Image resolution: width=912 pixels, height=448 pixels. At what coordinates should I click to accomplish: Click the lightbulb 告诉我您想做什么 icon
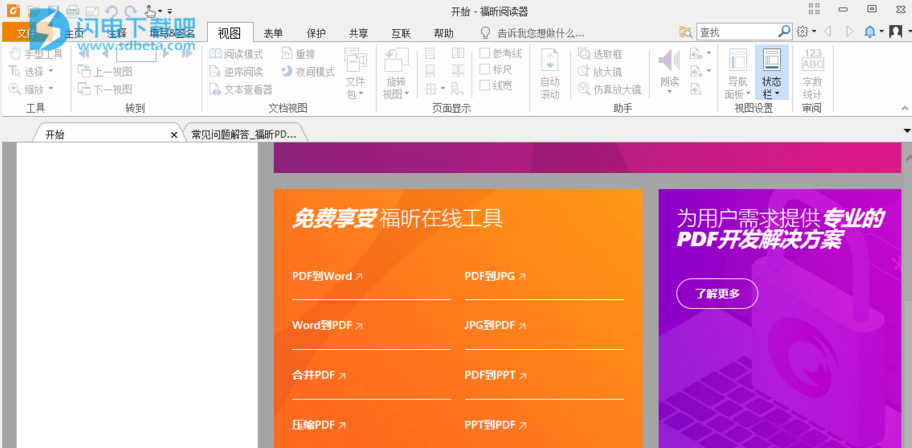(x=486, y=33)
